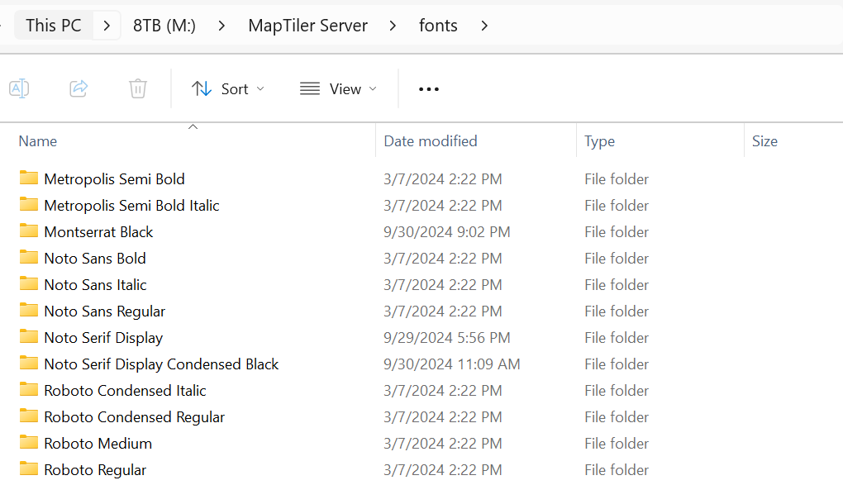The width and height of the screenshot is (843, 504).
Task: Select the Montserrat Black folder icon
Action: tap(29, 231)
